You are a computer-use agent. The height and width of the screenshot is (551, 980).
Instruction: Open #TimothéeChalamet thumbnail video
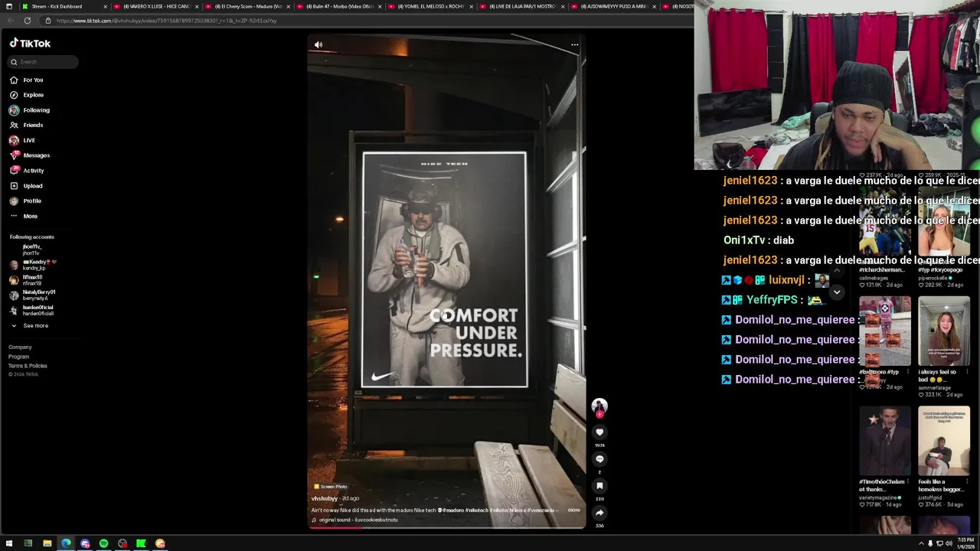tap(884, 442)
